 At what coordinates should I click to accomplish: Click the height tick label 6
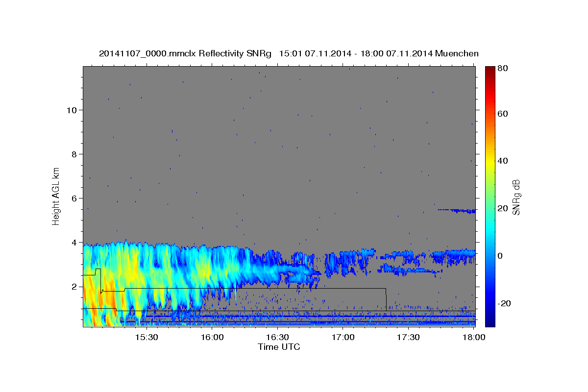73,198
